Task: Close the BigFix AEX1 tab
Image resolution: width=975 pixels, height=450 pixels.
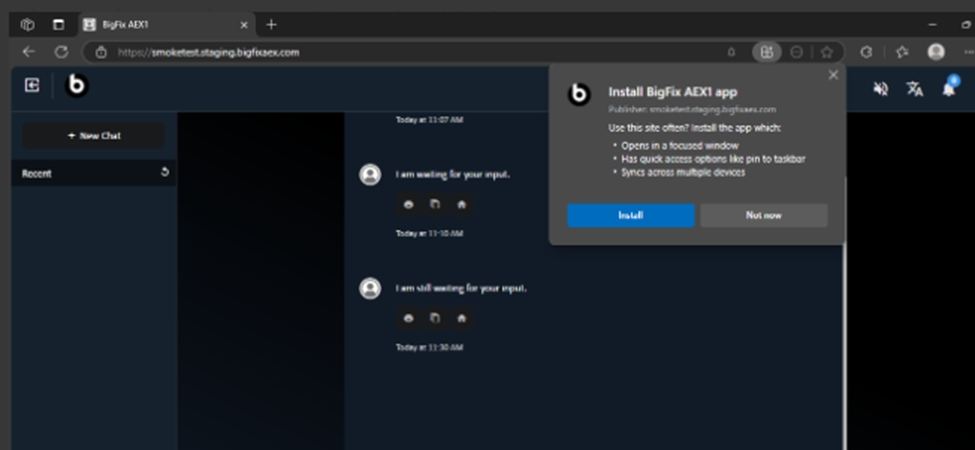Action: pos(244,25)
